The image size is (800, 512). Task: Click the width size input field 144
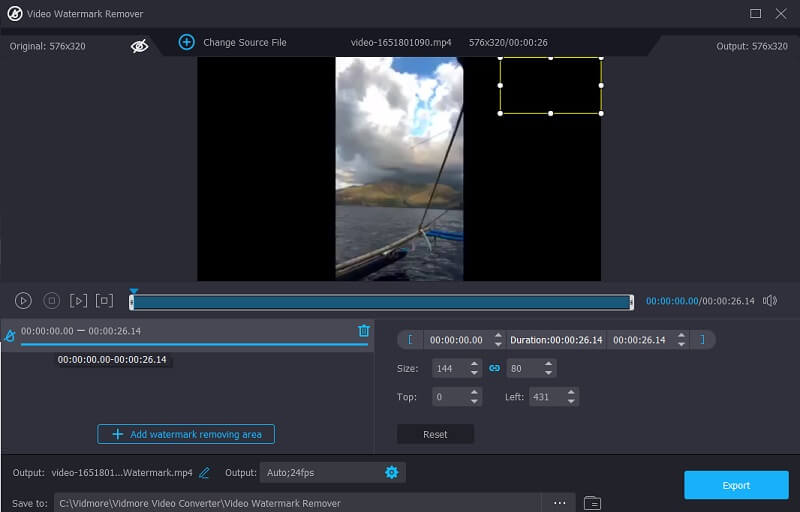tap(449, 368)
